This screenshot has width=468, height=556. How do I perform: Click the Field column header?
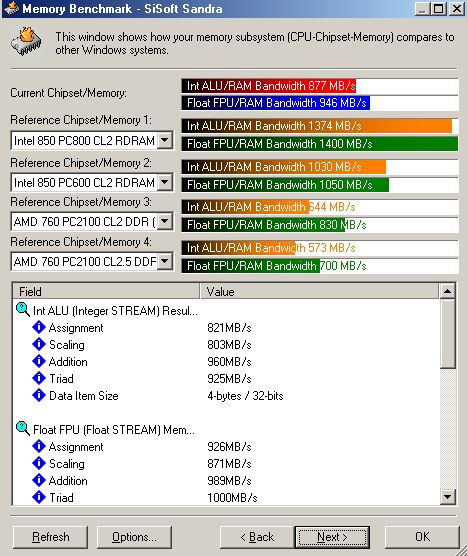(x=106, y=291)
